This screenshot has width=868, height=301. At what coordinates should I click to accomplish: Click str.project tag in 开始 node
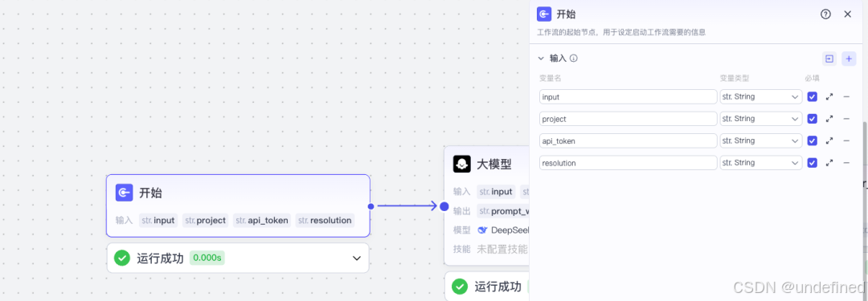click(206, 220)
